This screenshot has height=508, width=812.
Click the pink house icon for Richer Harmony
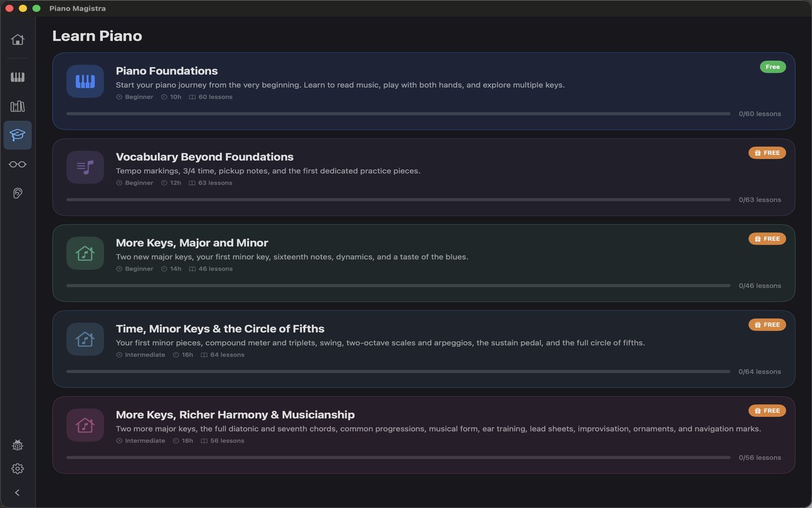85,425
